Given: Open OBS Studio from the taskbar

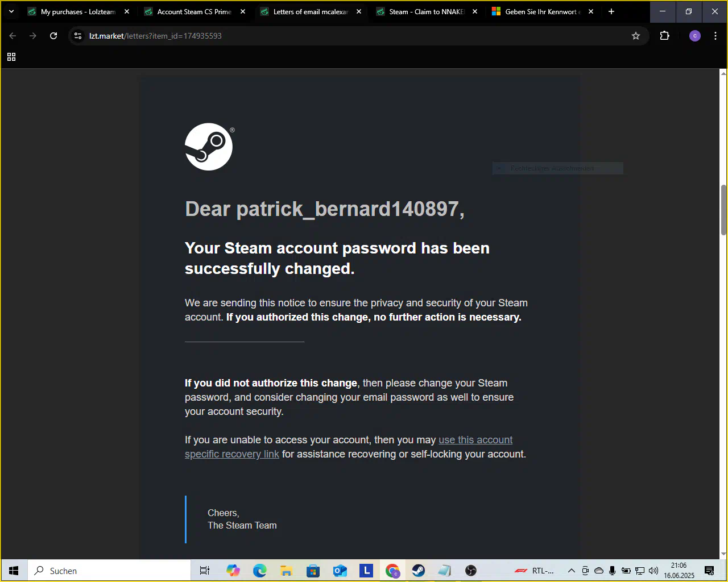Looking at the screenshot, I should point(471,571).
